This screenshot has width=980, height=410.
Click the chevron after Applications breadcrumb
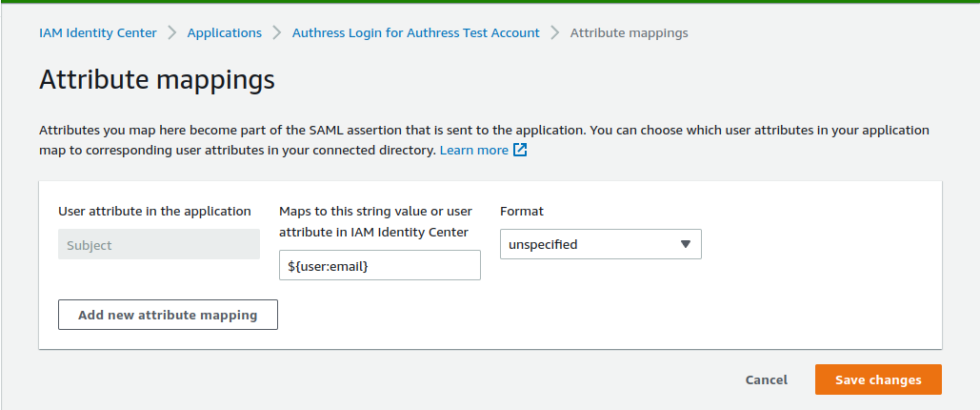point(277,32)
